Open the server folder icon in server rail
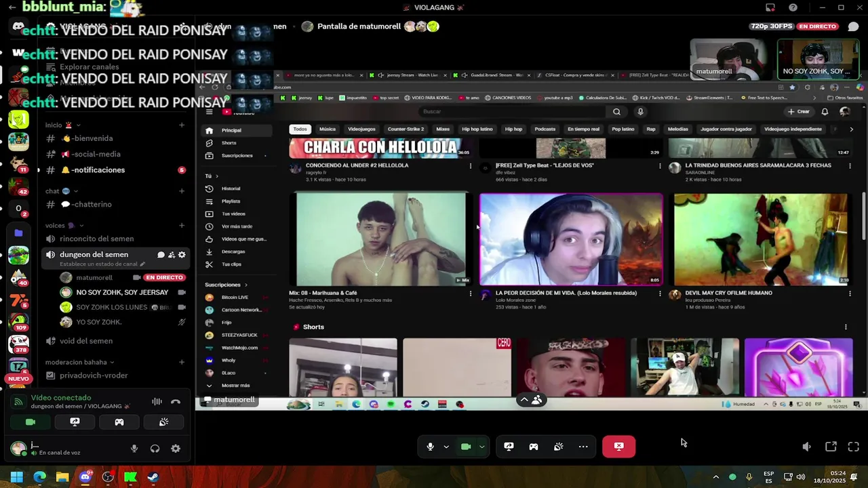The image size is (868, 488). (18, 232)
